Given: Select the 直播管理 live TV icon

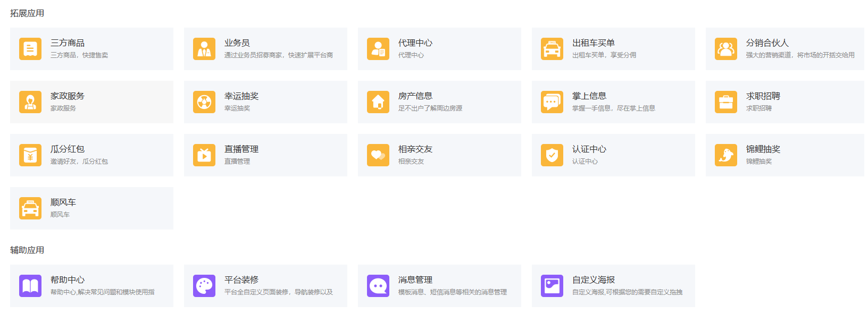Looking at the screenshot, I should [204, 155].
